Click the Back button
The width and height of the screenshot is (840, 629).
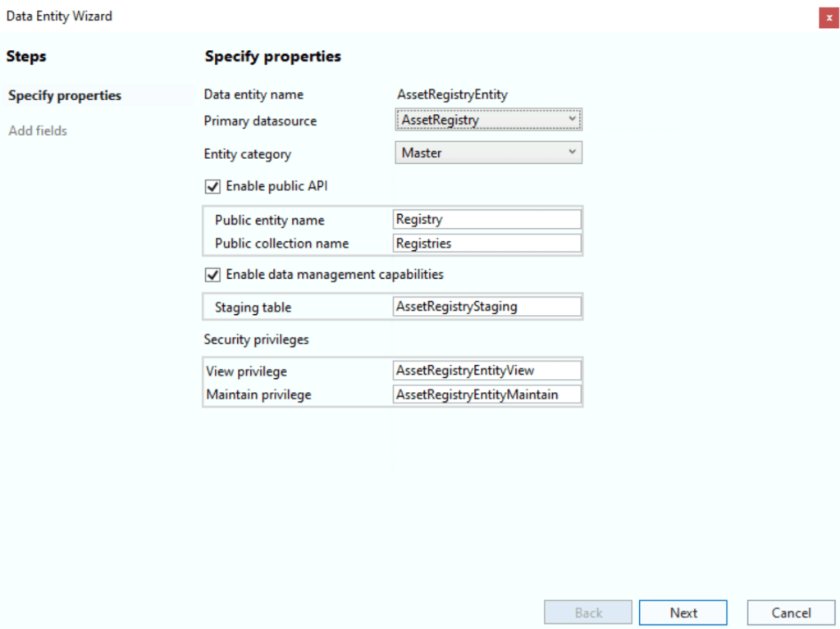pos(588,613)
